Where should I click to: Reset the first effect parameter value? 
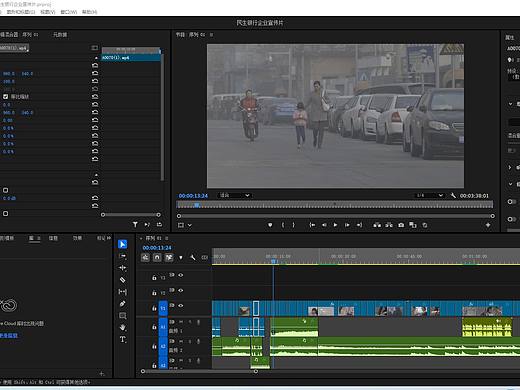tap(95, 65)
